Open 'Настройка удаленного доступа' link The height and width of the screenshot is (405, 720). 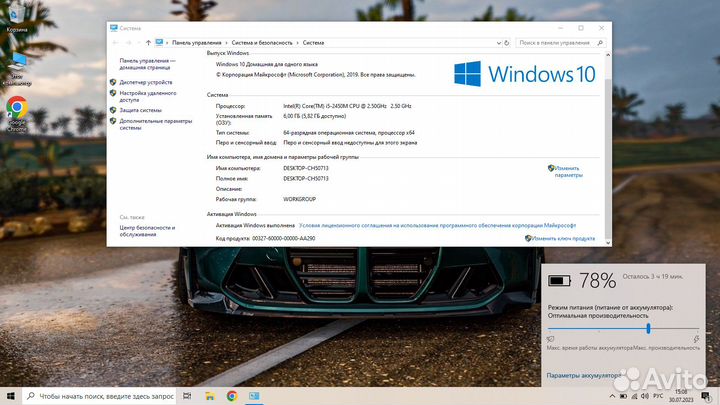147,96
